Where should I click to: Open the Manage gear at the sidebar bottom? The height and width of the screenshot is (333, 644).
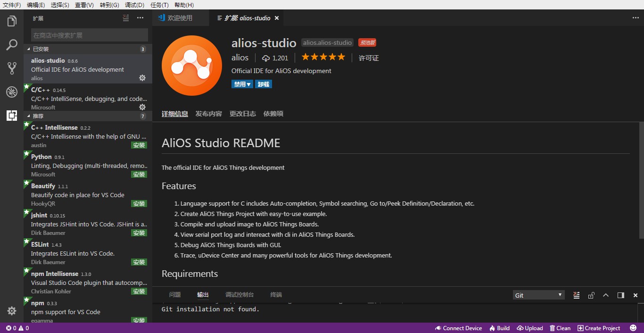[12, 311]
